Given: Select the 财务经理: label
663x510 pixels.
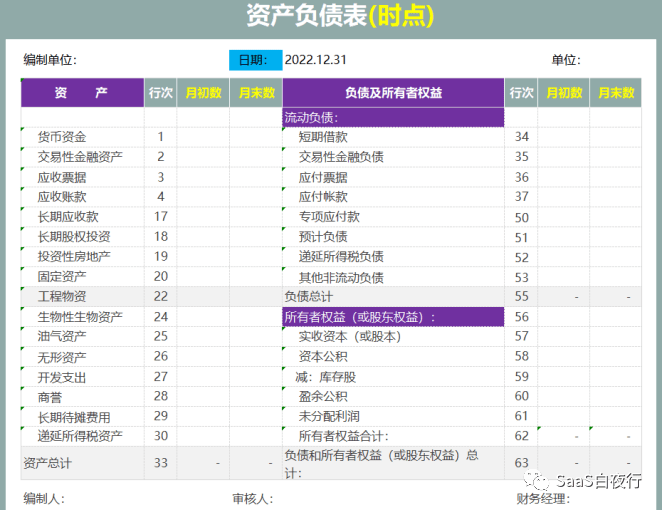Looking at the screenshot, I should coord(543,499).
